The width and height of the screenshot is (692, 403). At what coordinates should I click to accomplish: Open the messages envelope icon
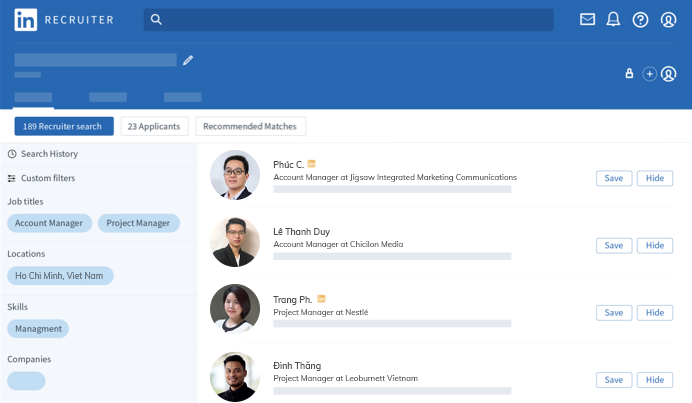pyautogui.click(x=587, y=19)
